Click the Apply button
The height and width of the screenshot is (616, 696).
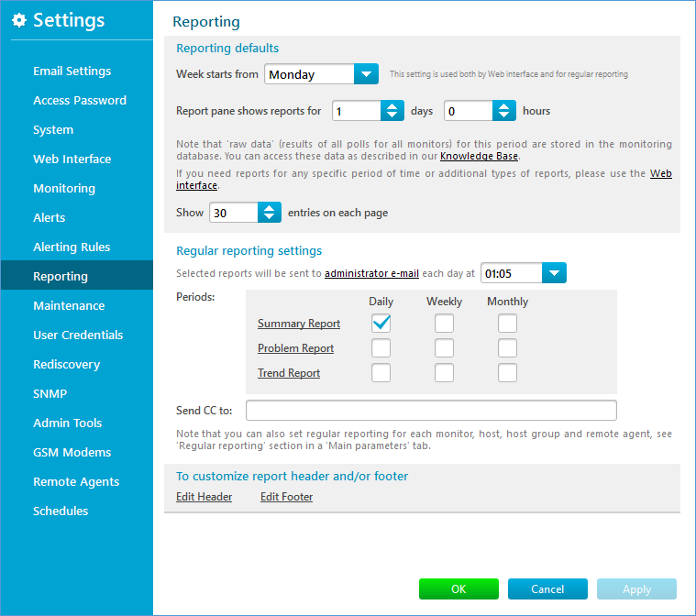click(636, 588)
